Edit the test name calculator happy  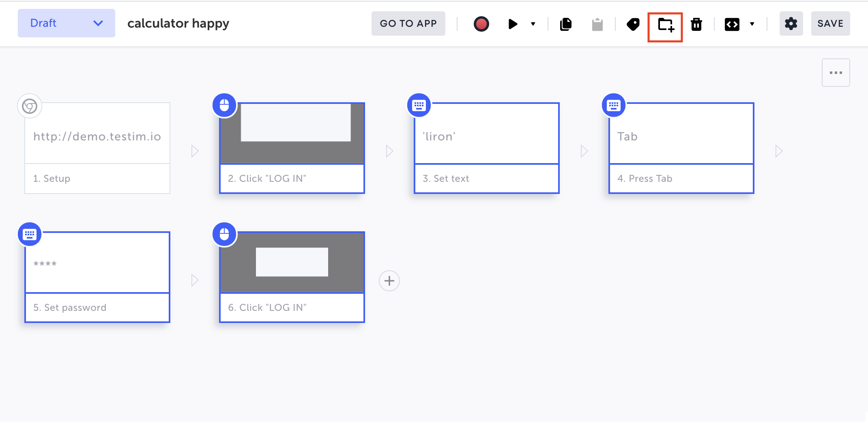coord(178,24)
